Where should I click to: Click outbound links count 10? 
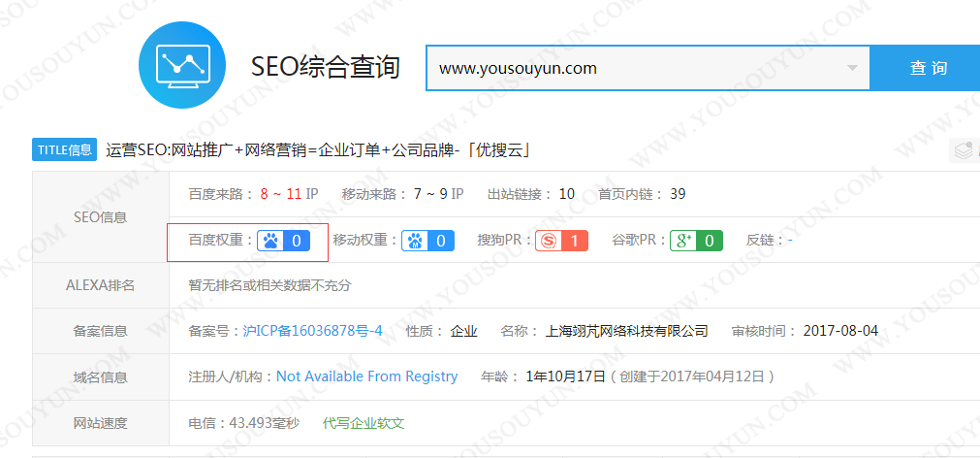(566, 194)
